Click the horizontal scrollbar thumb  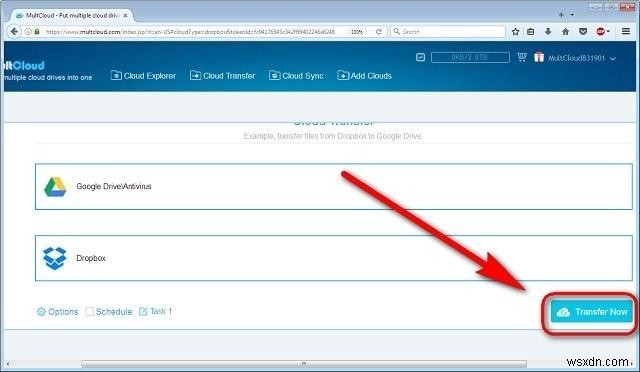tap(304, 363)
